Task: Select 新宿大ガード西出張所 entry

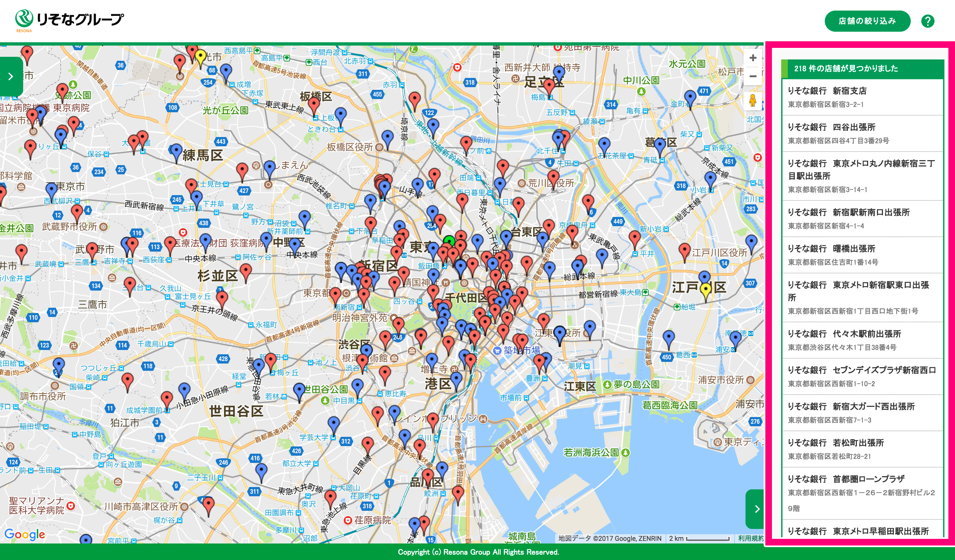Action: [862, 413]
